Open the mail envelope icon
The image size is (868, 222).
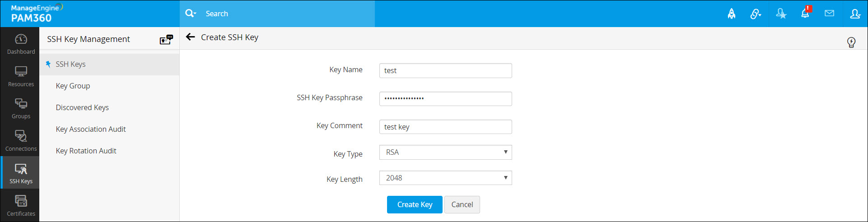(829, 14)
